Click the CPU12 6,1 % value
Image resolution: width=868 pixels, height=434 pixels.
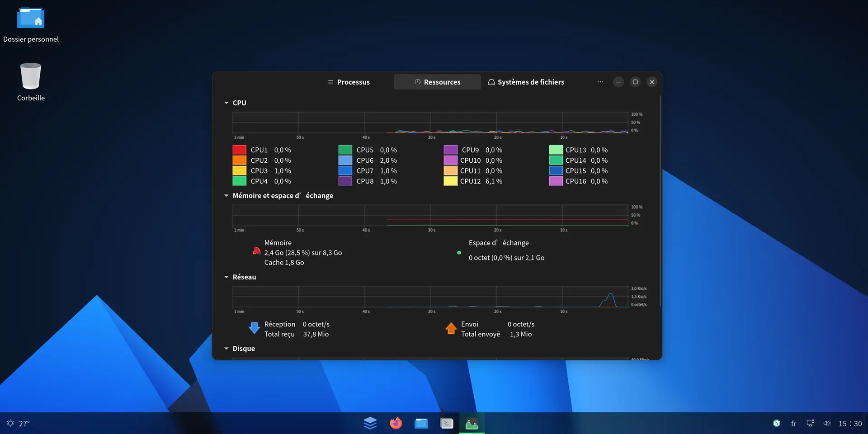(494, 181)
